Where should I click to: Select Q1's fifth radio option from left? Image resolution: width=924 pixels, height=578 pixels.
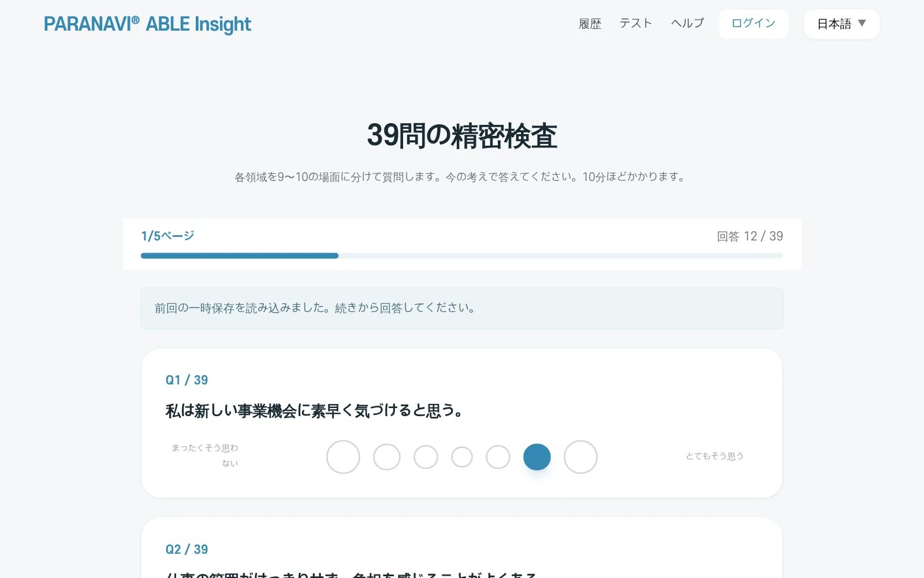498,457
